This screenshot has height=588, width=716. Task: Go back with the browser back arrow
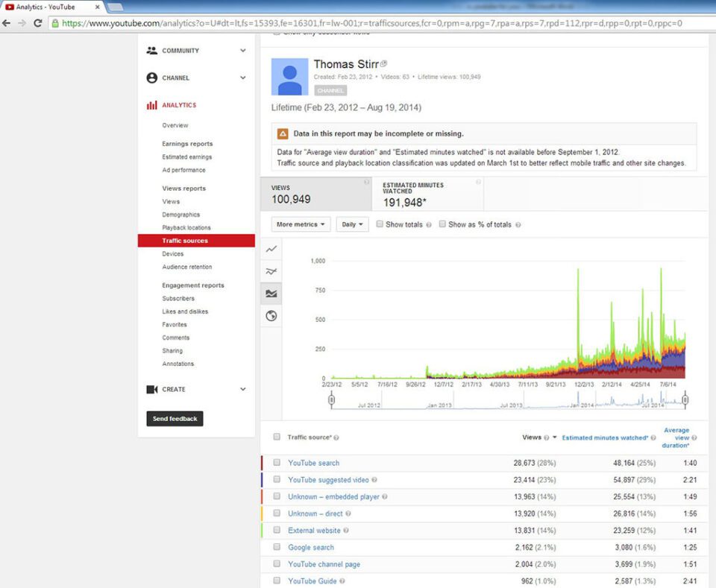[7, 23]
